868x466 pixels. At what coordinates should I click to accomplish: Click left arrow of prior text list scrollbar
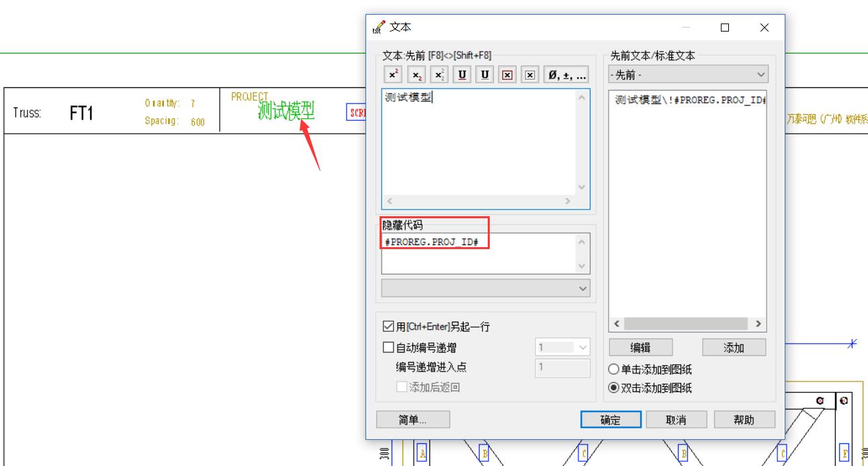point(617,324)
